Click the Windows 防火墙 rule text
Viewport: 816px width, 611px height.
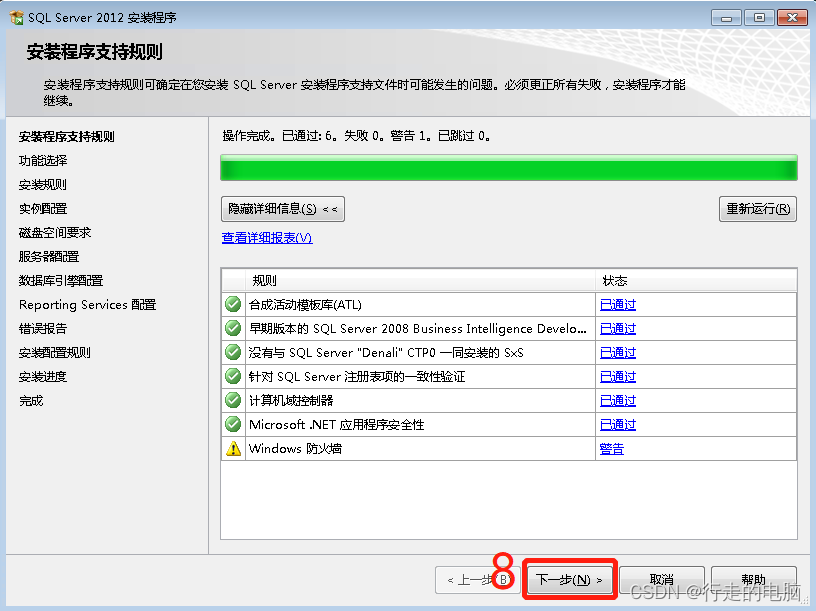click(x=295, y=449)
